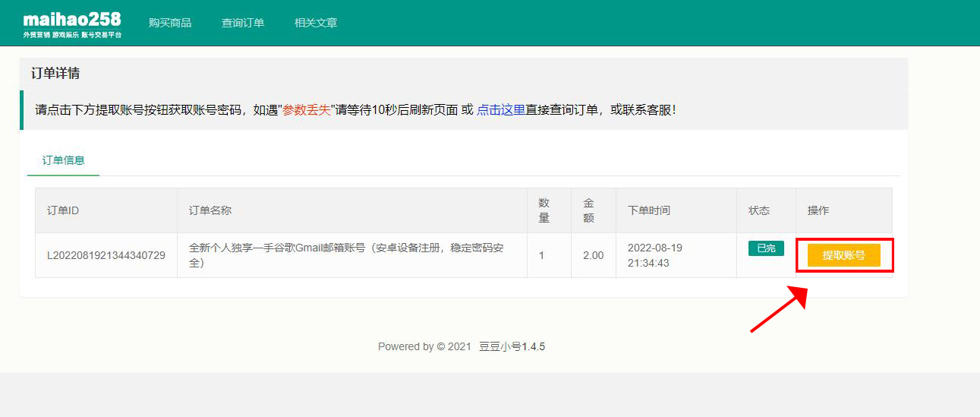Viewport: 980px width, 417px height.
Task: Click the 状态 column header
Action: point(759,210)
